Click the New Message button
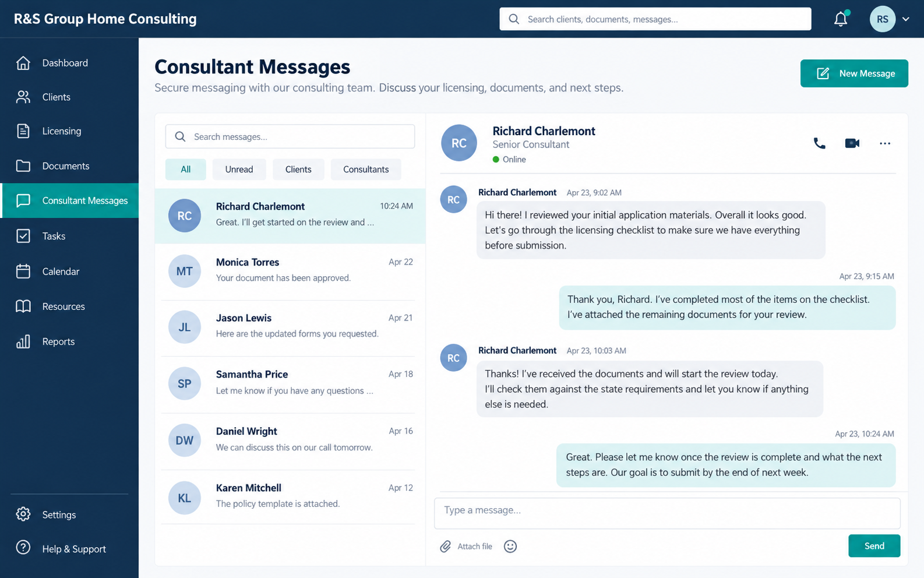 coord(854,73)
